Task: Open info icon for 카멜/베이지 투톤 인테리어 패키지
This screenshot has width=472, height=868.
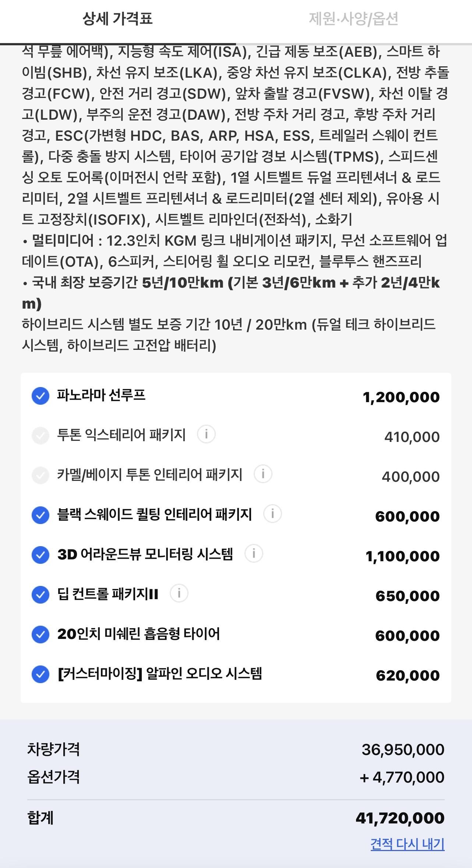Action: (263, 474)
